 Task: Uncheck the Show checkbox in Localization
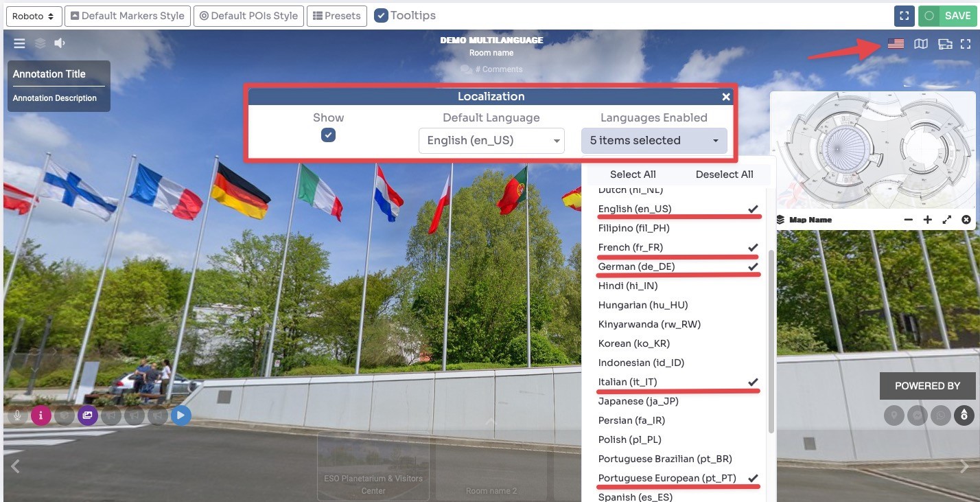tap(329, 135)
